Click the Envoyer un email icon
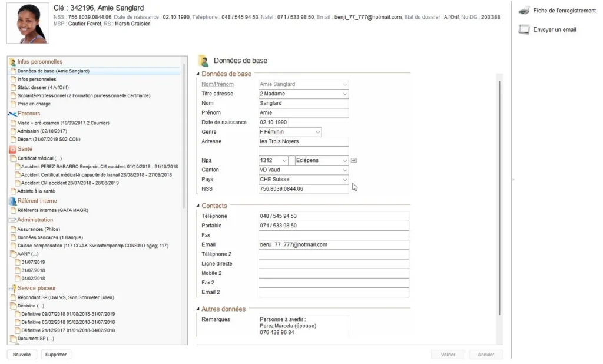The image size is (603, 364). 524,29
